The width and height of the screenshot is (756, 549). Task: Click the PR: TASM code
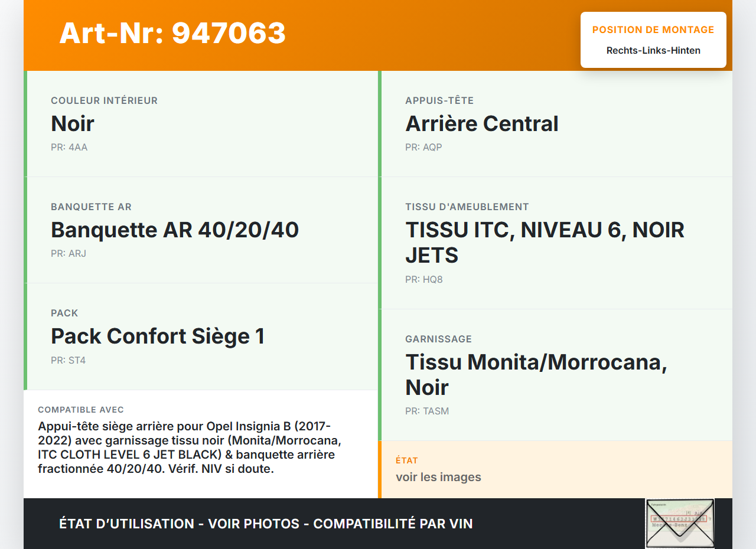(427, 411)
